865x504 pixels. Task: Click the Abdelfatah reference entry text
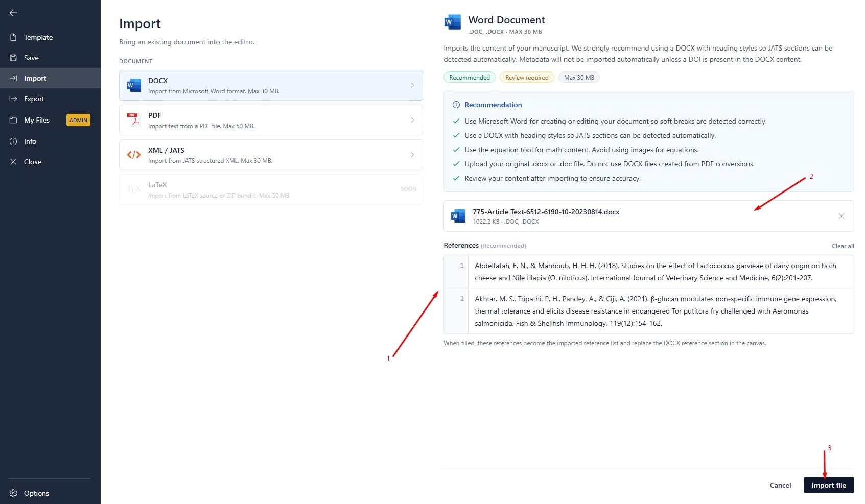(x=656, y=272)
